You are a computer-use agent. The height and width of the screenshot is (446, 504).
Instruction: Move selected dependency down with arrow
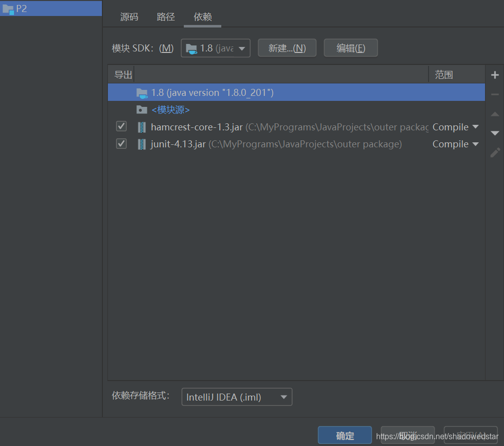point(495,133)
